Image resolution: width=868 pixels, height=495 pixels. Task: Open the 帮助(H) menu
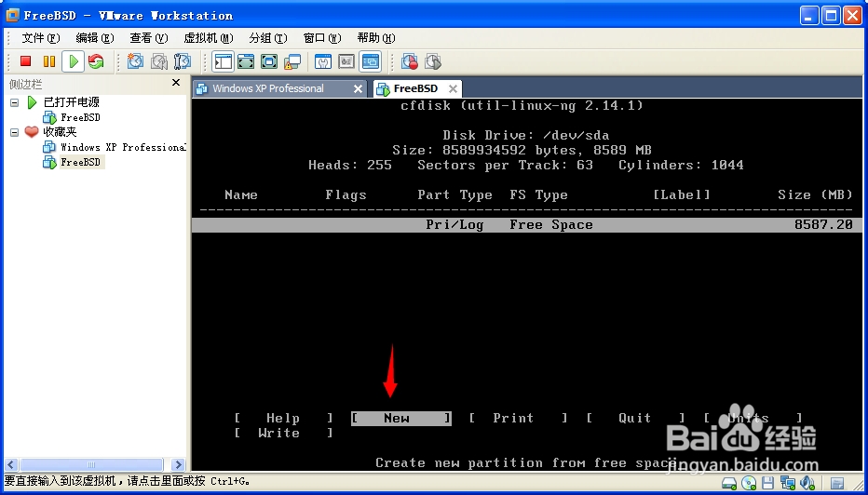coord(376,37)
